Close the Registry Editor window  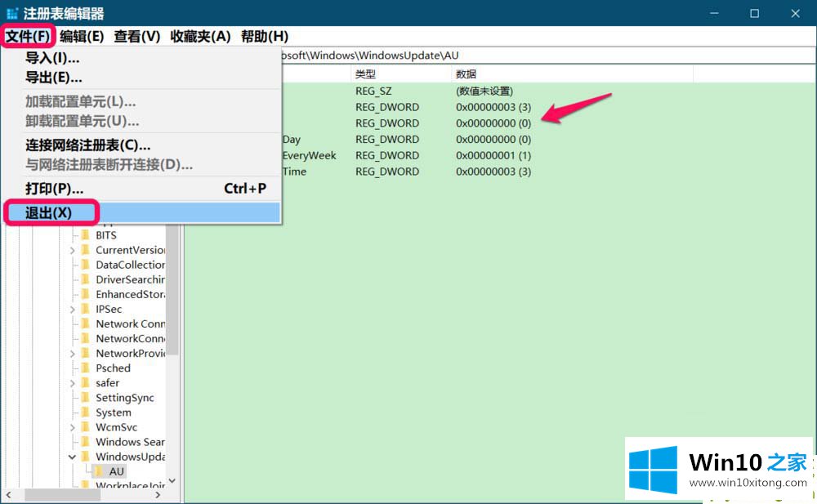coord(795,13)
